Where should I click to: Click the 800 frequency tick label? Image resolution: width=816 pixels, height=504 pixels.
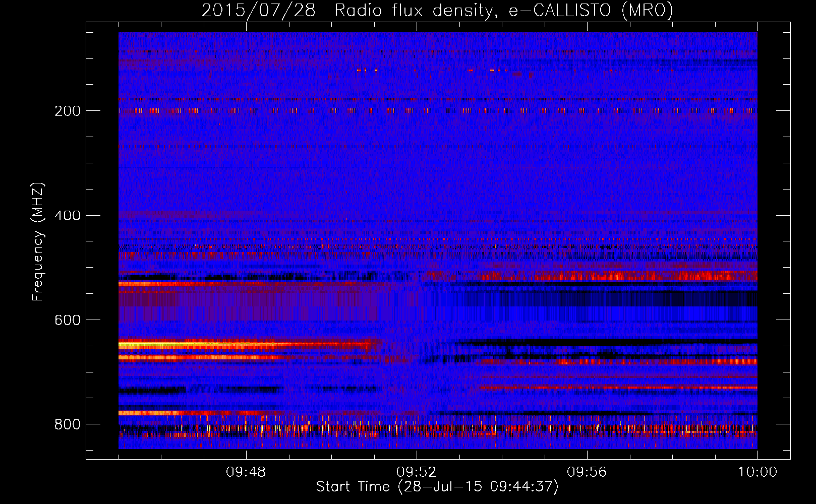[68, 424]
